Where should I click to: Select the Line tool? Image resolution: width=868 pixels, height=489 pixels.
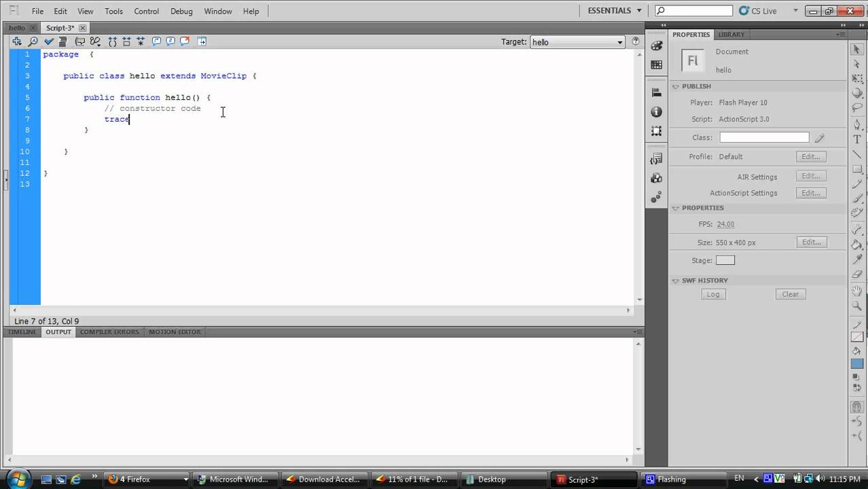coord(856,154)
